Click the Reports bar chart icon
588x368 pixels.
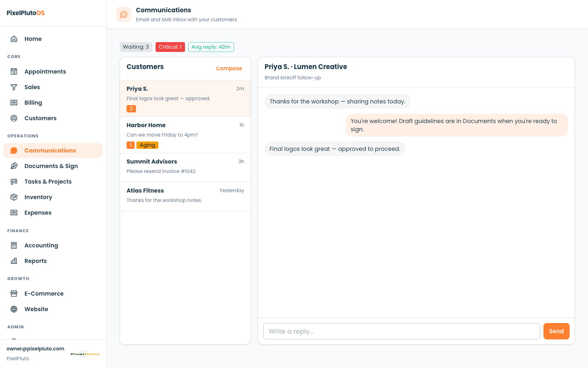point(14,261)
